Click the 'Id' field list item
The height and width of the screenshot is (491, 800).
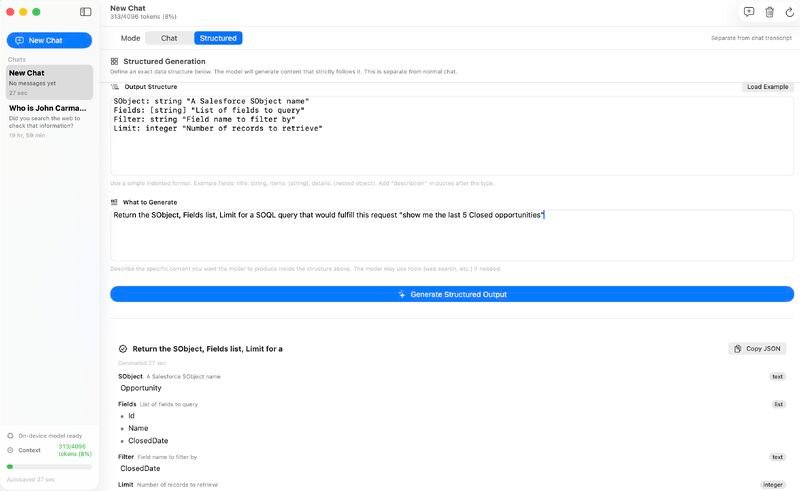tap(132, 416)
